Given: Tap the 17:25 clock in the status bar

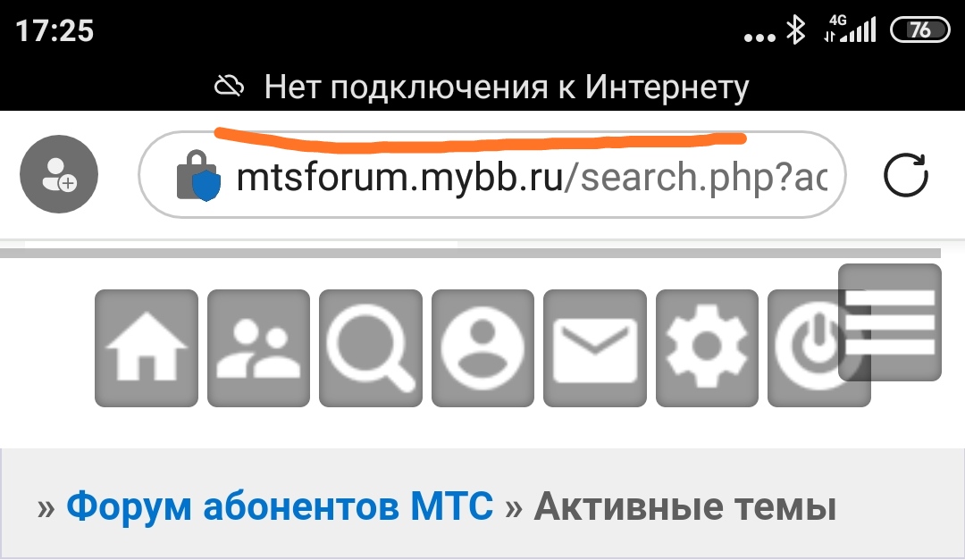Looking at the screenshot, I should [55, 30].
